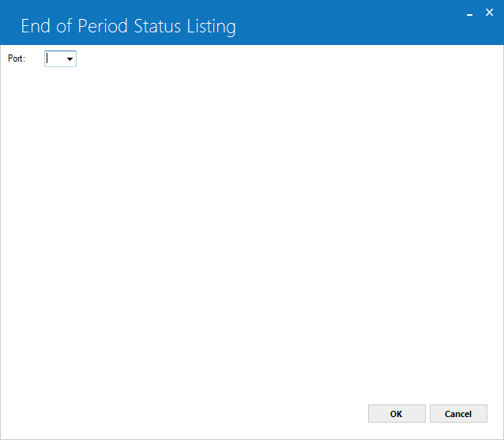Click the word Listing in the title
Image resolution: width=504 pixels, height=440 pixels.
click(x=211, y=27)
